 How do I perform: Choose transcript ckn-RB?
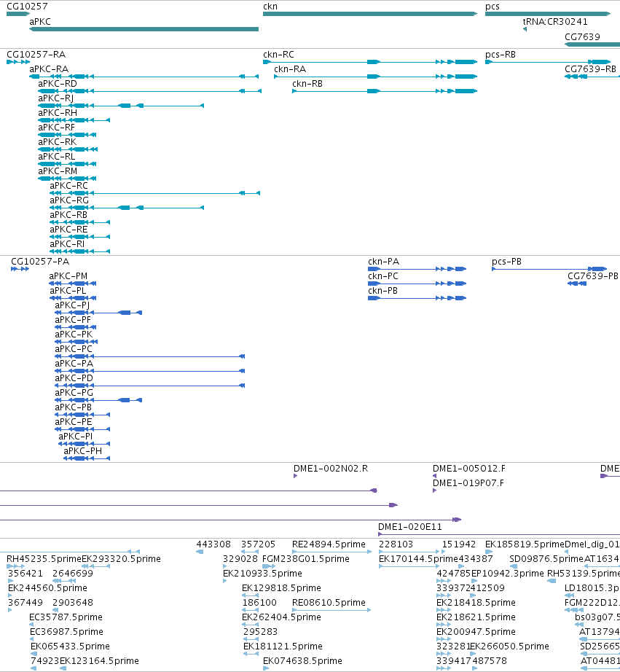(x=307, y=84)
